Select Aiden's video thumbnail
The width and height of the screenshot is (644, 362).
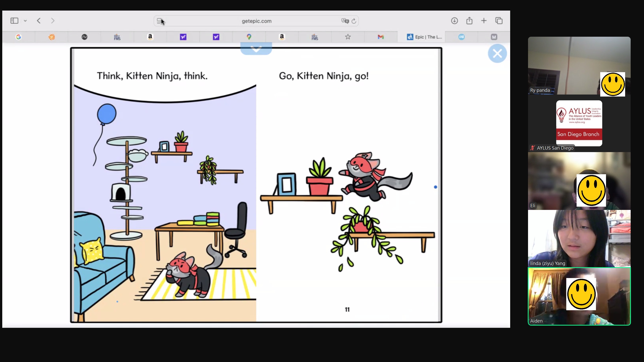(x=579, y=296)
